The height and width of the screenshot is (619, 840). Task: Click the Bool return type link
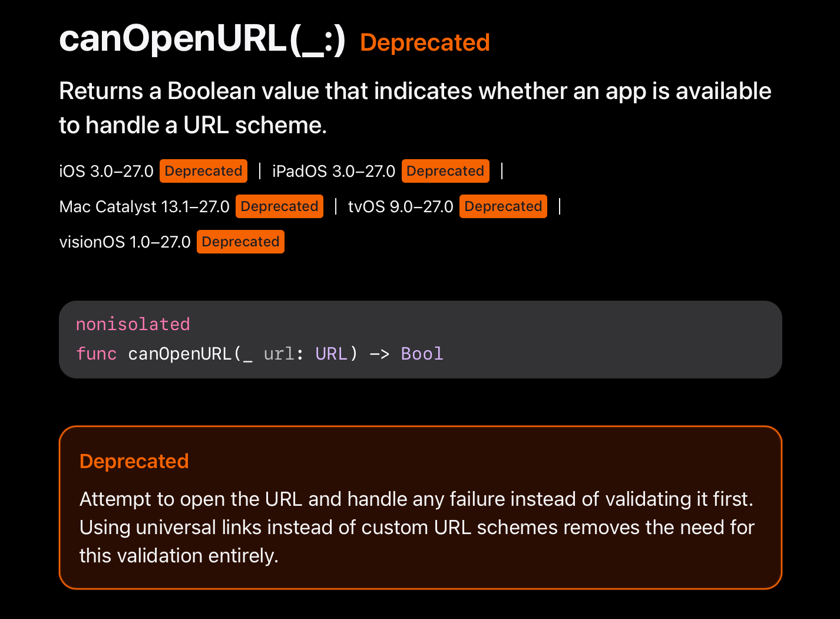[x=422, y=354]
